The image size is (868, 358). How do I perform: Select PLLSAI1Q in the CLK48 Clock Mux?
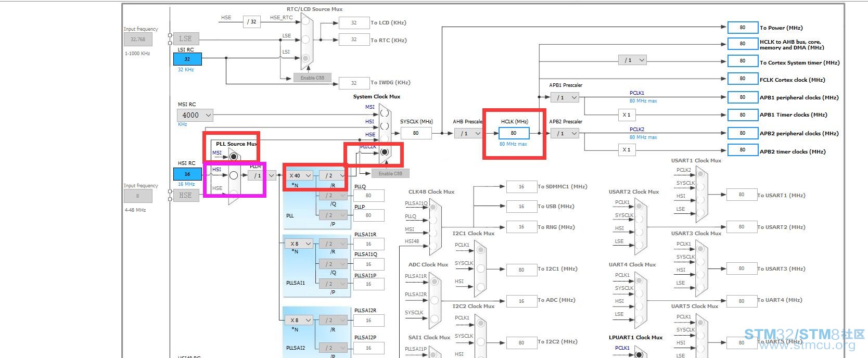coord(433,207)
